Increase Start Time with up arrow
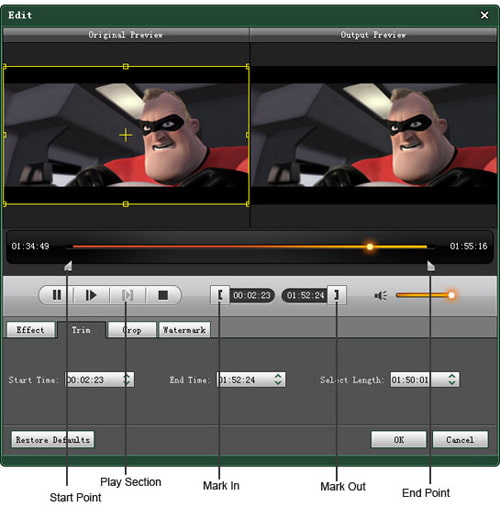The height and width of the screenshot is (507, 500). point(127,376)
